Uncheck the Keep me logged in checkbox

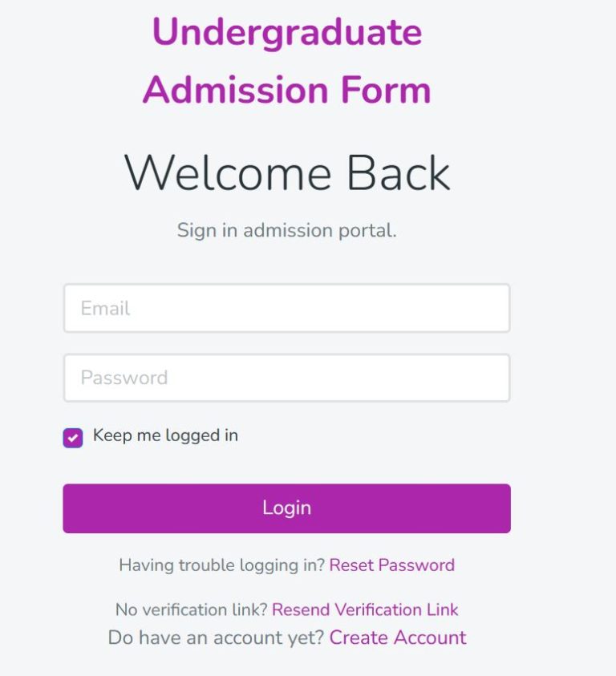tap(71, 435)
